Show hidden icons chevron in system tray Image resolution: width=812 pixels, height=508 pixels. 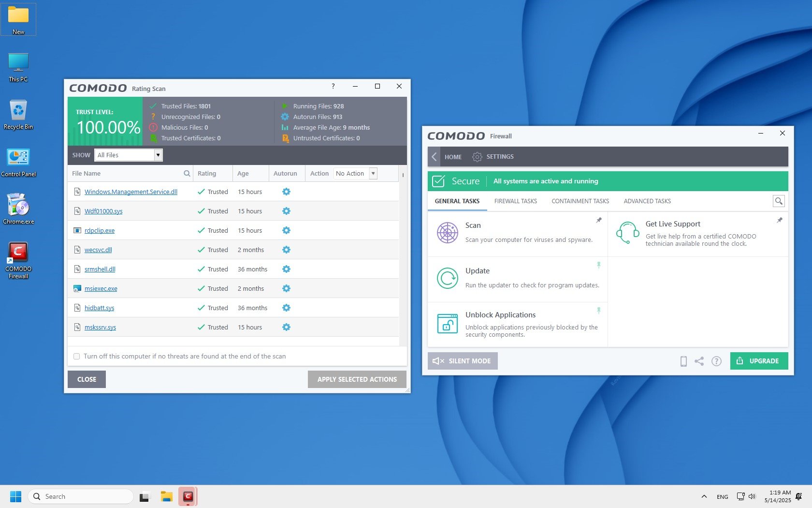(x=704, y=496)
